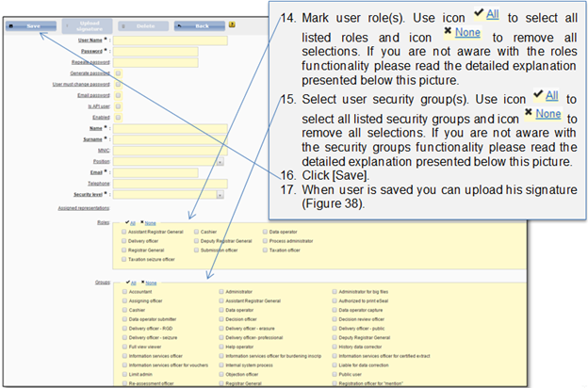Viewport: 588px width, 388px height.
Task: Remove all group selections using None
Action: pos(150,283)
